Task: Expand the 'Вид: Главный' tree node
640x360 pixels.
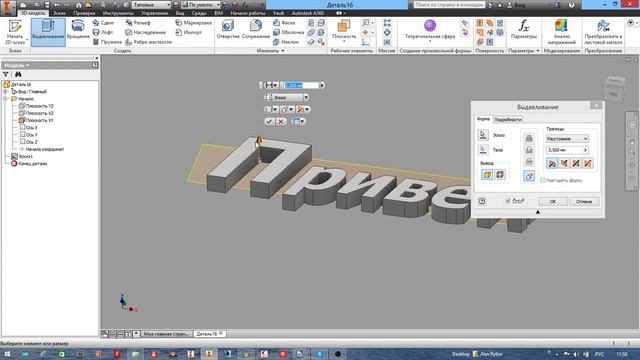Action: [6, 91]
